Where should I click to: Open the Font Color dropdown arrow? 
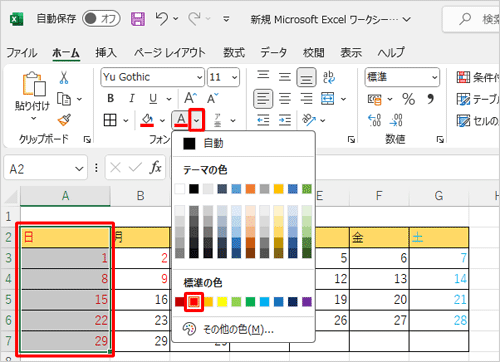click(197, 120)
